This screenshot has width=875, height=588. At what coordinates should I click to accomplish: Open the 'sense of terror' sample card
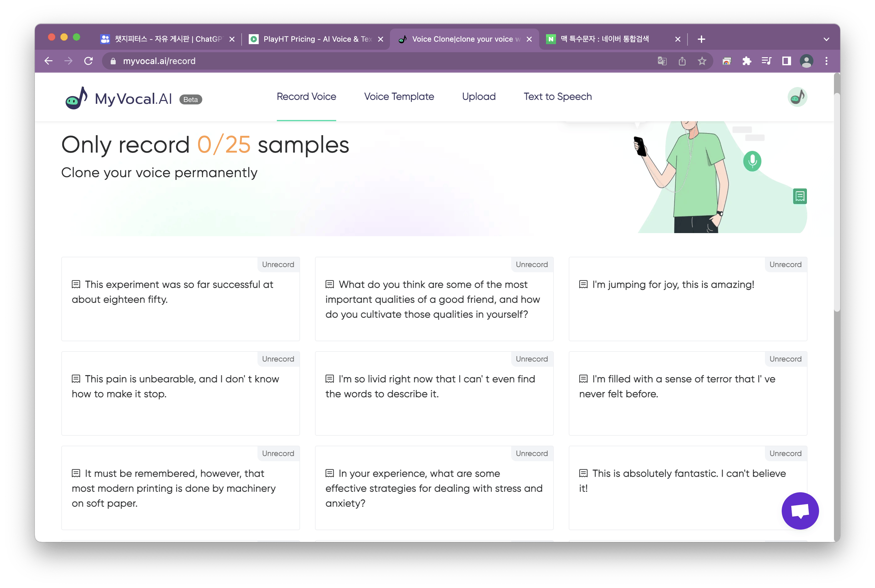(688, 393)
